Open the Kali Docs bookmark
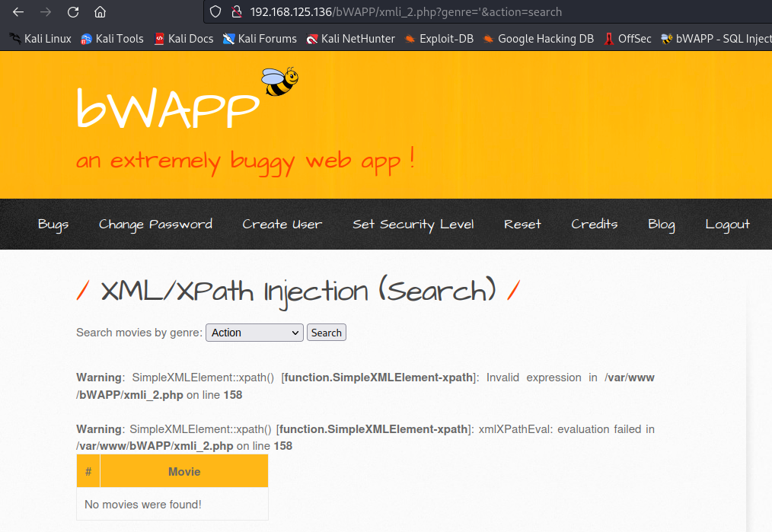772x532 pixels. (x=183, y=39)
